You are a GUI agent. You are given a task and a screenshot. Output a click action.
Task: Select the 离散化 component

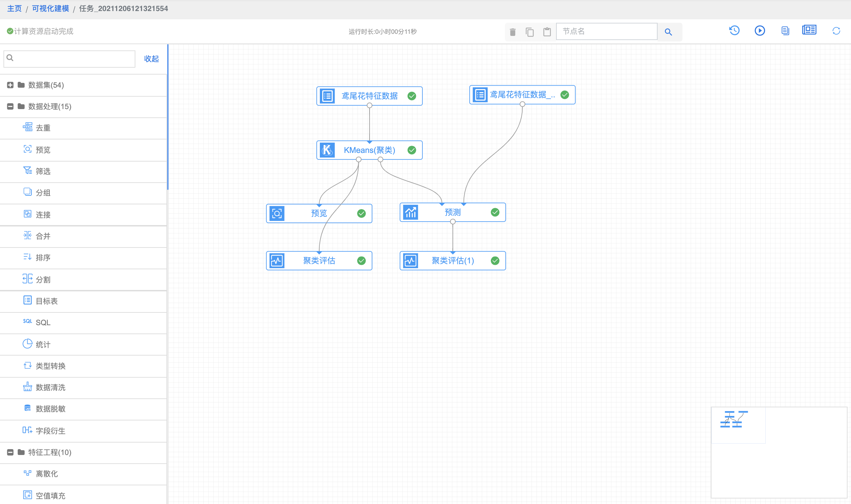coord(83,474)
